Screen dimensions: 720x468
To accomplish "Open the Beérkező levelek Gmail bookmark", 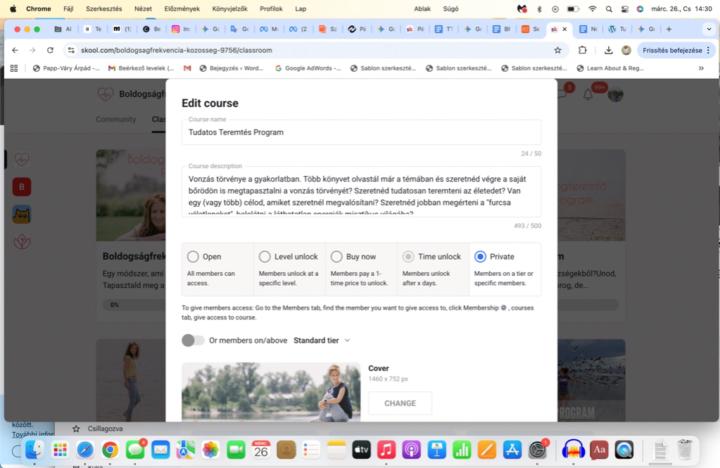I will tap(141, 68).
